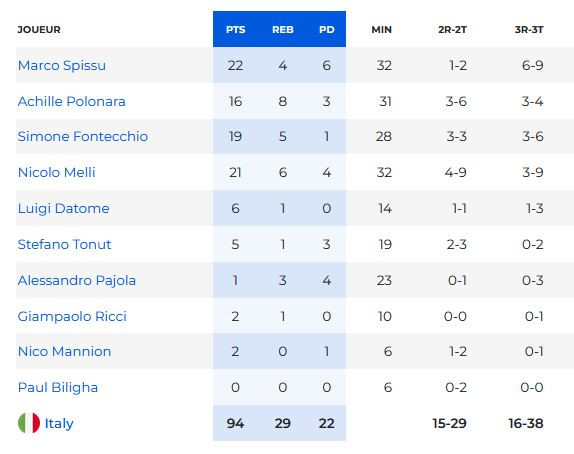574x454 pixels.
Task: Sort by the PTS column header
Action: pyautogui.click(x=235, y=30)
